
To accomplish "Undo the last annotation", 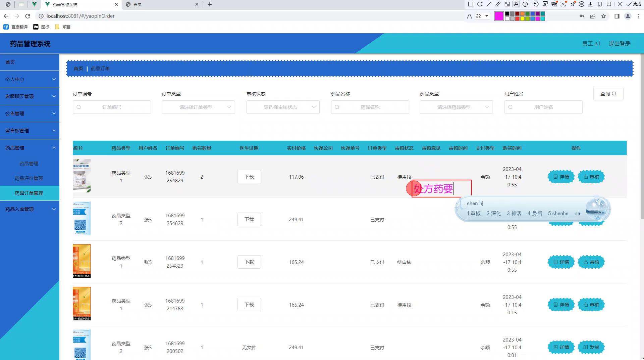I will pos(536,4).
